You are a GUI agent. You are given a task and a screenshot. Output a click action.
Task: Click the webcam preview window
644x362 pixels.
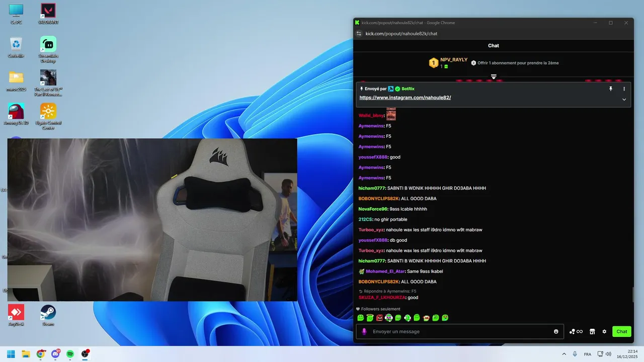pyautogui.click(x=152, y=220)
